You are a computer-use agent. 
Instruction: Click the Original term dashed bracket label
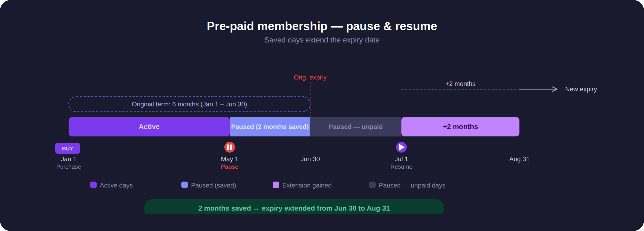[x=189, y=104]
